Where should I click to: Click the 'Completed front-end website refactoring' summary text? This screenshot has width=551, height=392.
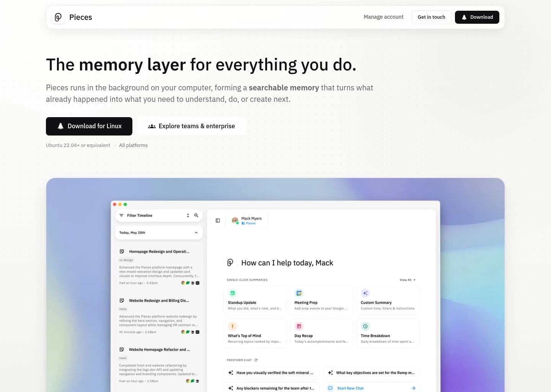(158, 369)
